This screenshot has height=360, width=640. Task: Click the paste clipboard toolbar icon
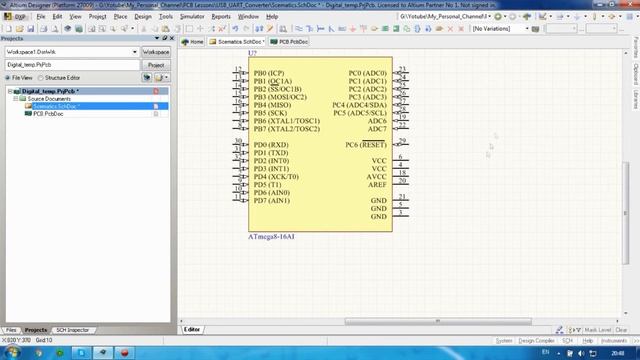coord(166,29)
